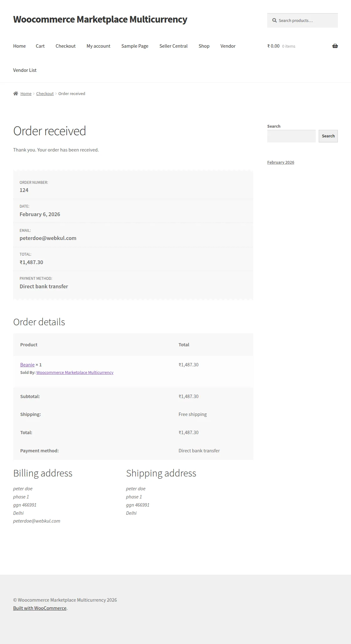
Task: Select Vendor in the navigation menu
Action: [228, 46]
